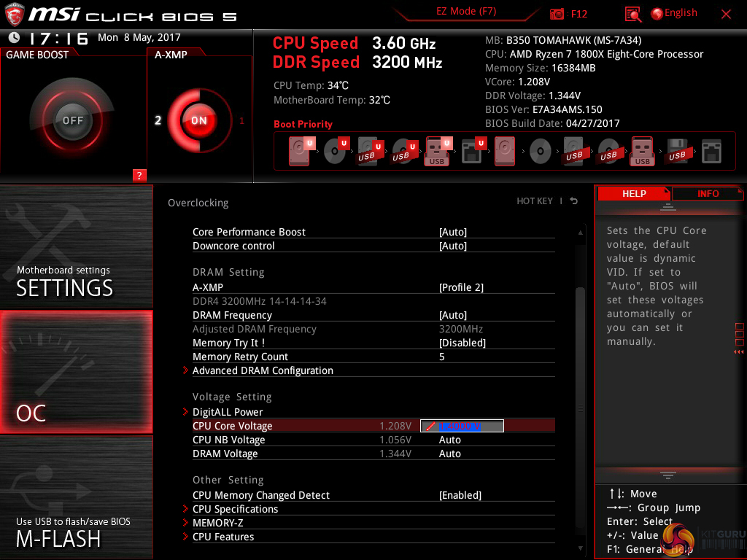Screen dimensions: 747x560
Task: Toggle the GAME BOOST knob currently OFF
Action: tap(72, 120)
